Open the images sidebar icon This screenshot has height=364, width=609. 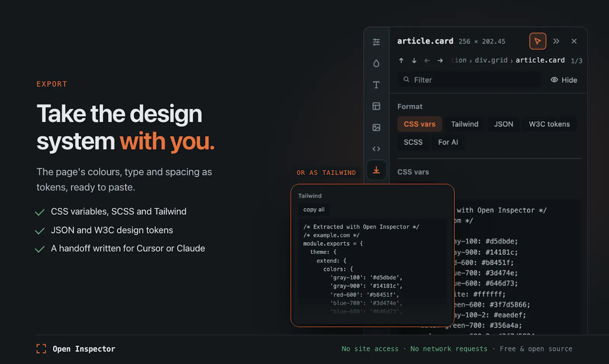point(376,127)
